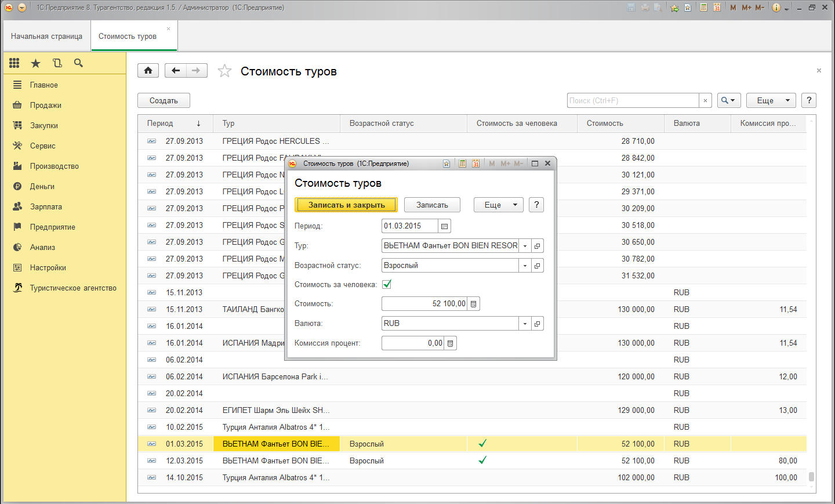Open the list's Еще menu
The height and width of the screenshot is (504, 835).
tap(771, 100)
